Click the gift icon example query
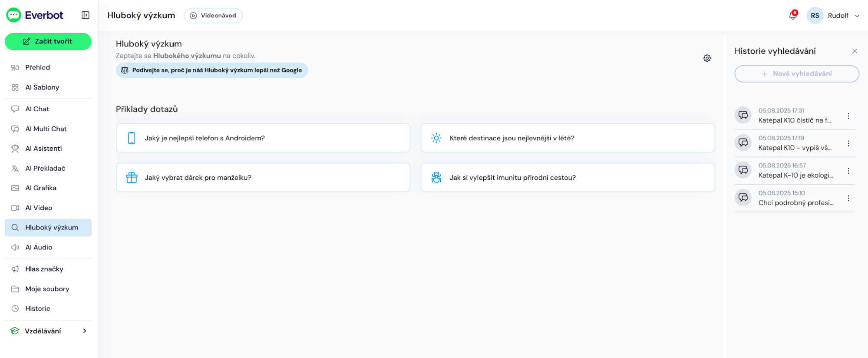Viewport: 868px width, 358px height. tap(132, 178)
